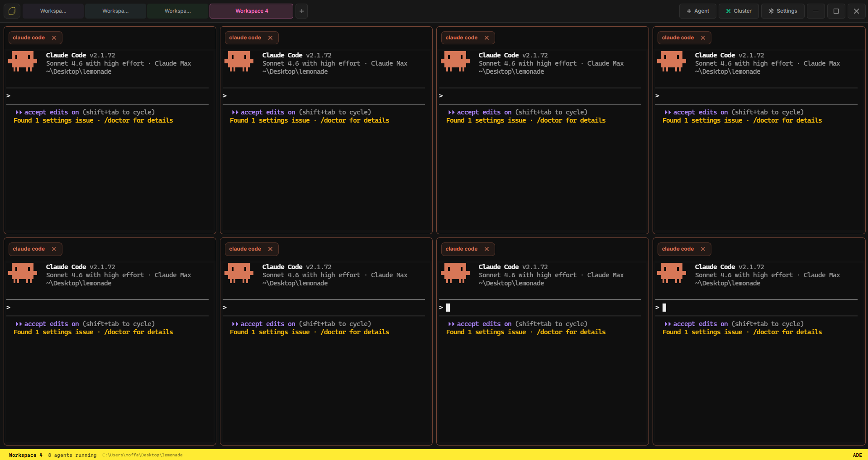The width and height of the screenshot is (868, 460).
Task: Click the Agent button to add an agent
Action: (697, 11)
